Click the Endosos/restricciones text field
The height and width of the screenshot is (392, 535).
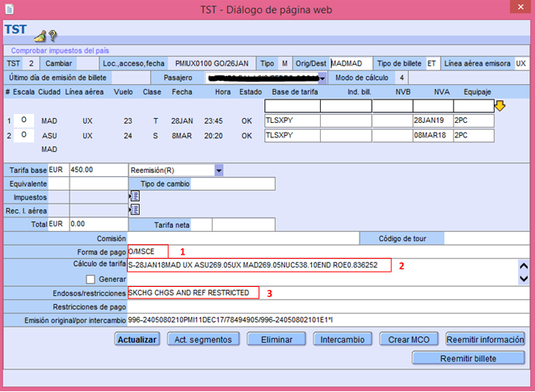(x=193, y=293)
